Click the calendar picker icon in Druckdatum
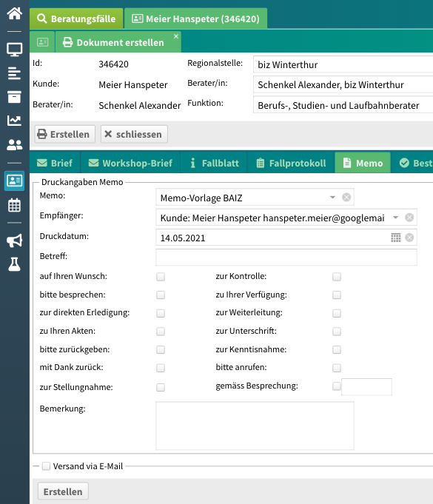 click(396, 238)
